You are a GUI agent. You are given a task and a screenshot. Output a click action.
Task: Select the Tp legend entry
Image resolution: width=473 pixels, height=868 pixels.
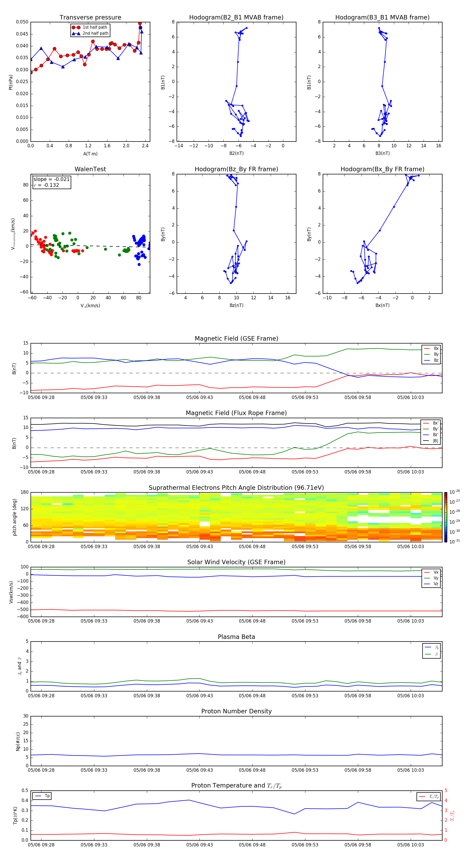42,796
